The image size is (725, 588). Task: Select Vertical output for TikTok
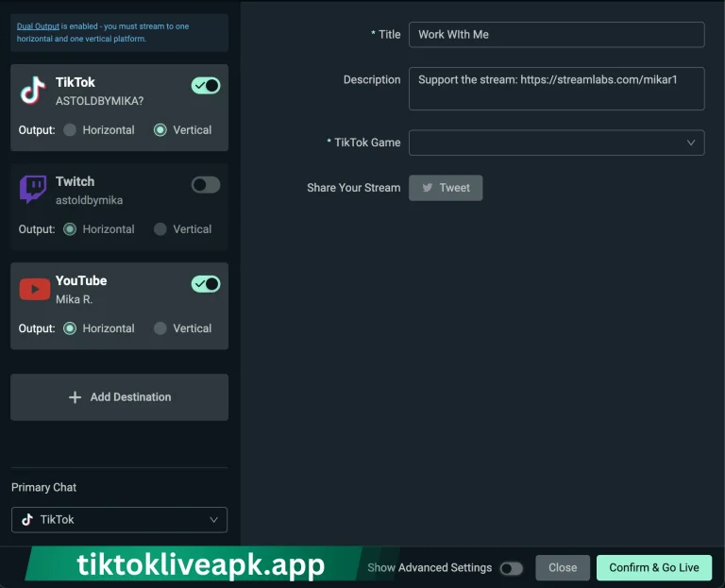160,130
